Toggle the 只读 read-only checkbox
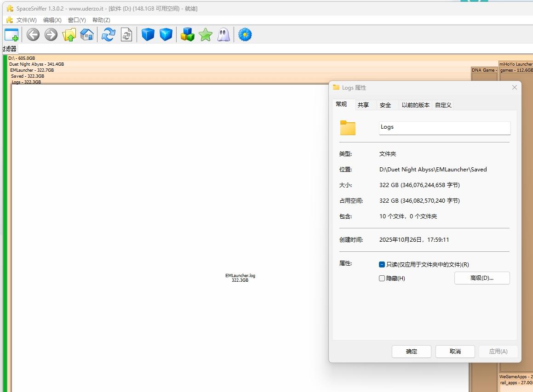Screen dimensions: 533x392 click(382, 265)
